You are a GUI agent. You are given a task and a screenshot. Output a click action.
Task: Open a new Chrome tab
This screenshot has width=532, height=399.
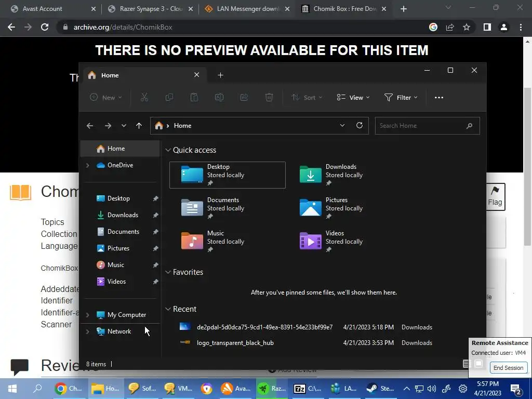403,9
